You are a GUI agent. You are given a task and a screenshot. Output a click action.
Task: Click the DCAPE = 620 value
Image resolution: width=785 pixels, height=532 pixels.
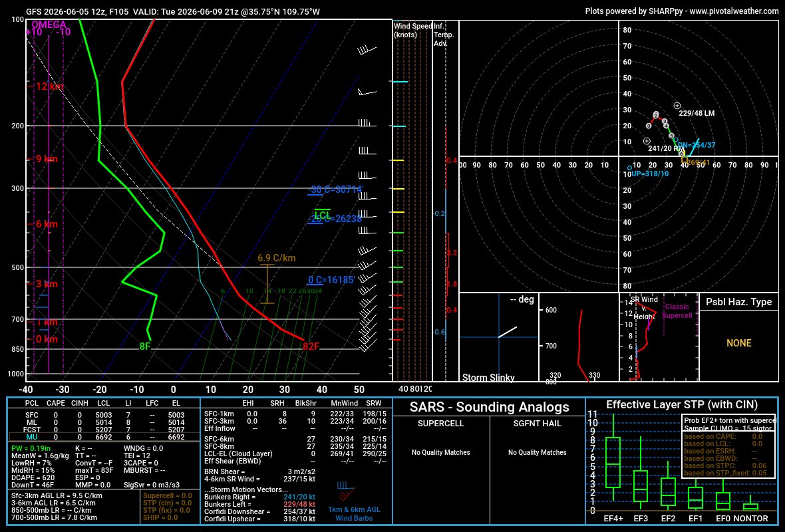pyautogui.click(x=33, y=477)
